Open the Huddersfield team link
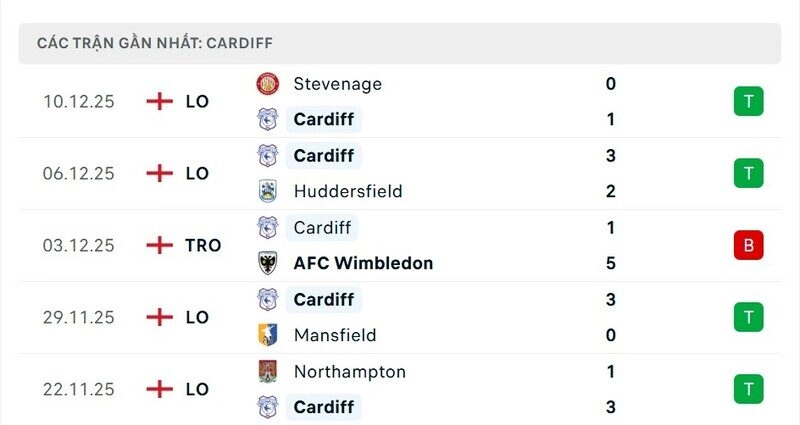The image size is (800, 425). [x=347, y=191]
